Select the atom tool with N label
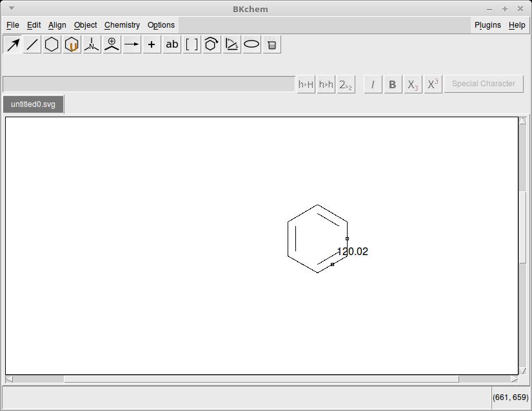Screen dimensions: 532x411 coord(92,44)
